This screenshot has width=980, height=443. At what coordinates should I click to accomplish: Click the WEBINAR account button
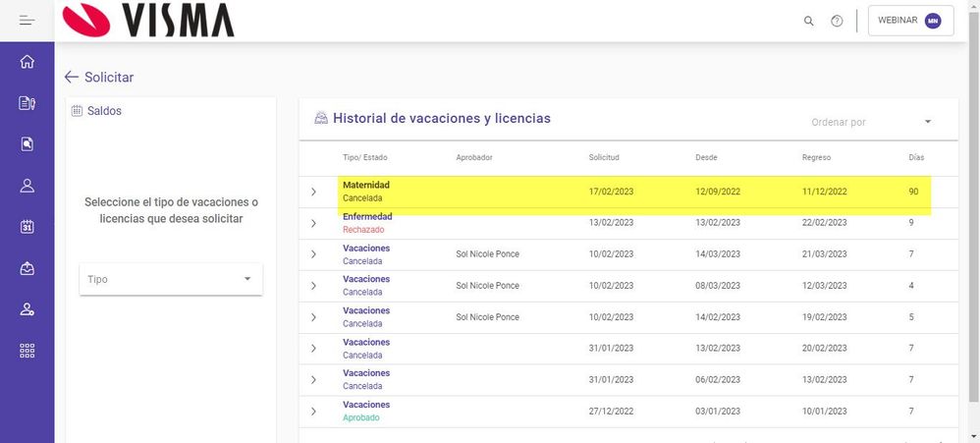[910, 21]
